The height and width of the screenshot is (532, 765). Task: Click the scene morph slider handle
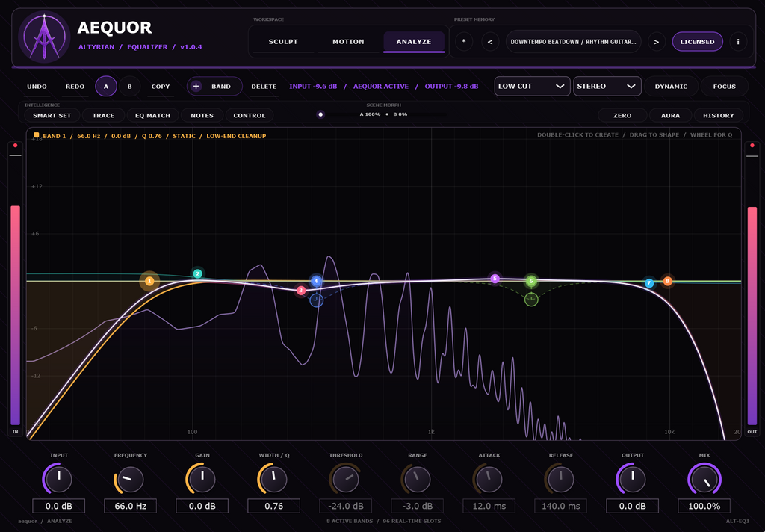coord(320,115)
